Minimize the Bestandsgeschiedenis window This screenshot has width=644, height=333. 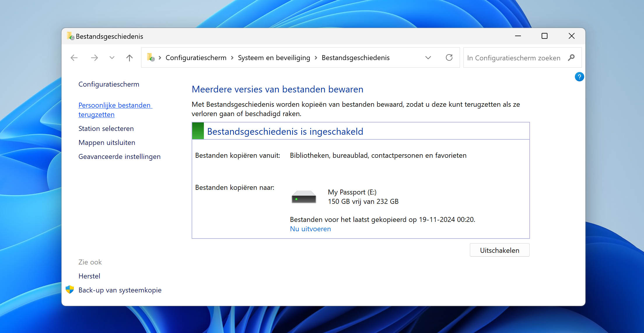pos(518,36)
